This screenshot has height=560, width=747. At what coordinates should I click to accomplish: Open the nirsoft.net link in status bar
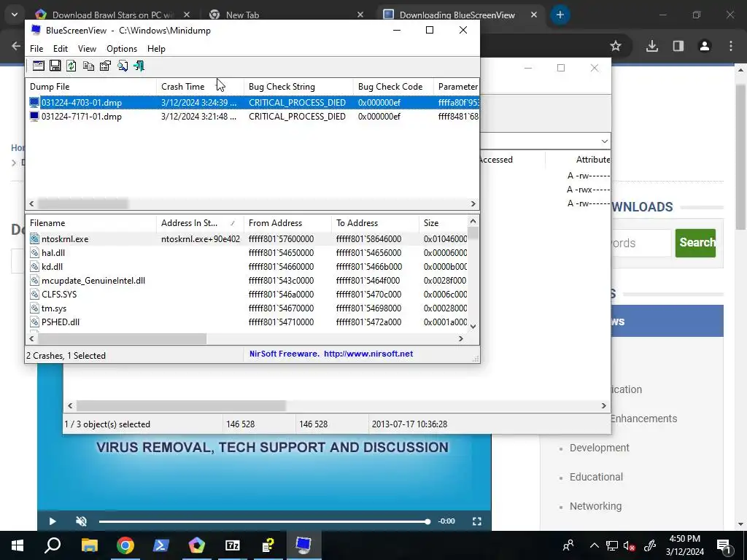point(368,354)
